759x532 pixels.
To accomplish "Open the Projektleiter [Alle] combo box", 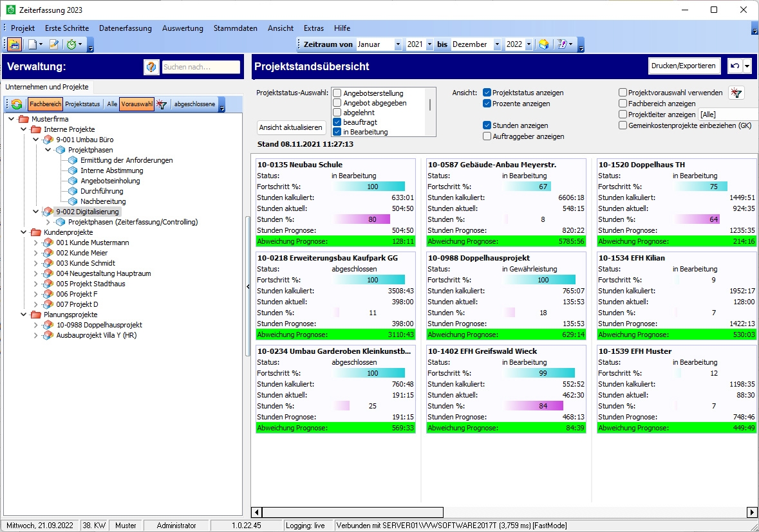I will (729, 115).
